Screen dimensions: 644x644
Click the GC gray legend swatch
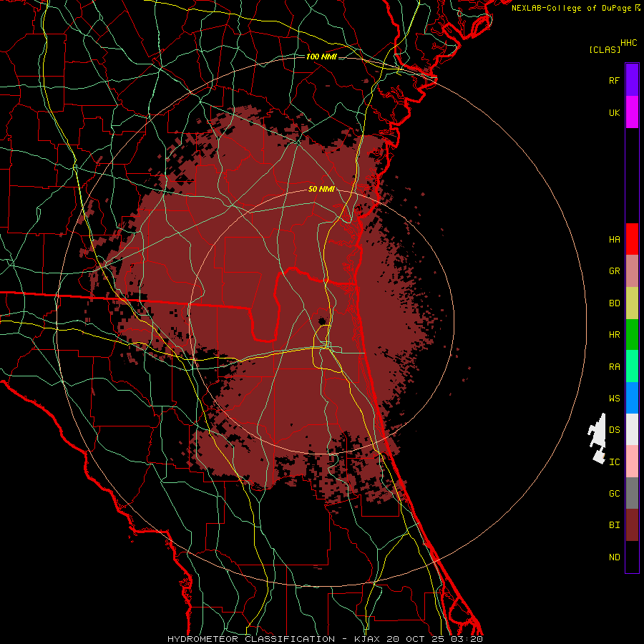coord(632,493)
